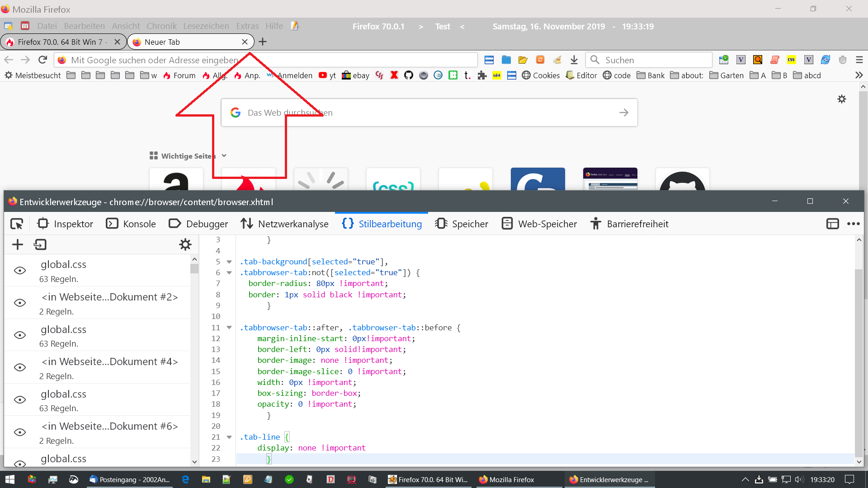Collapse the .tab-line rule at line 21
Image resolution: width=868 pixels, height=488 pixels.
(229, 437)
